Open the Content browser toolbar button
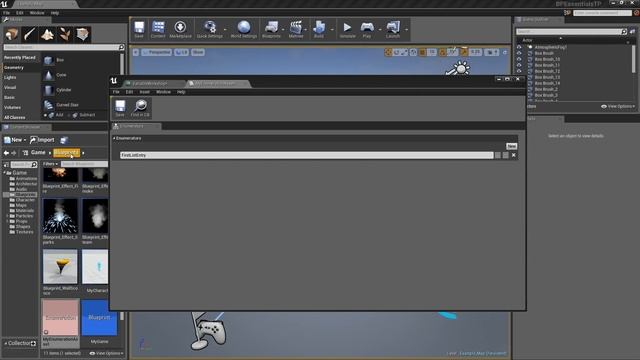Viewport: 640px width, 360px height. point(158,29)
